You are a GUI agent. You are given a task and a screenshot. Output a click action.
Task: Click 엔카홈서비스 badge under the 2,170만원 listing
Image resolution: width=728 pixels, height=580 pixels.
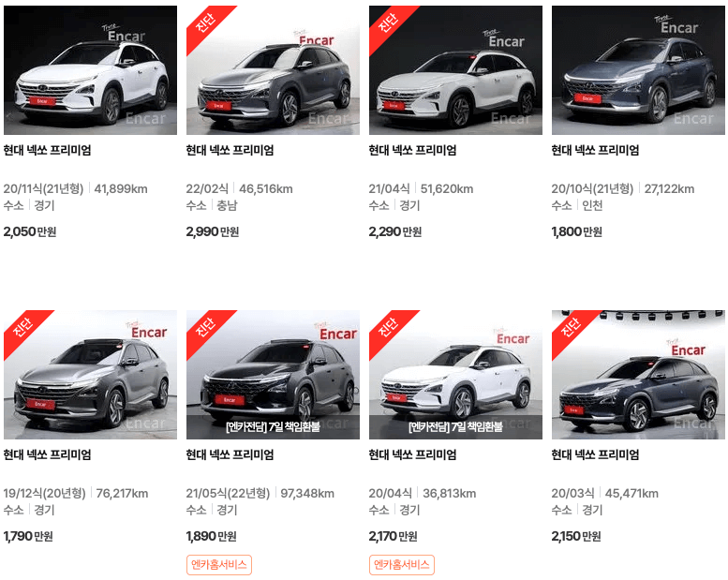pos(402,565)
